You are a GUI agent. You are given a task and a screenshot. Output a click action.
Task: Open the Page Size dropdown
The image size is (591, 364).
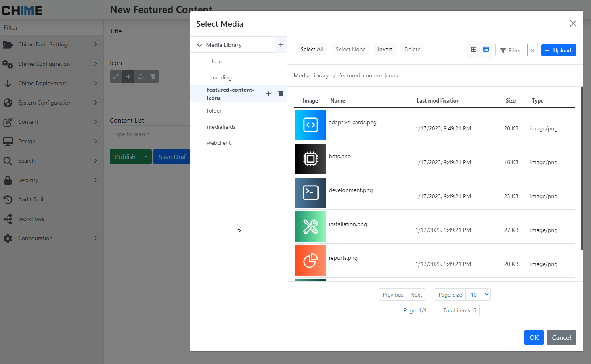[478, 294]
